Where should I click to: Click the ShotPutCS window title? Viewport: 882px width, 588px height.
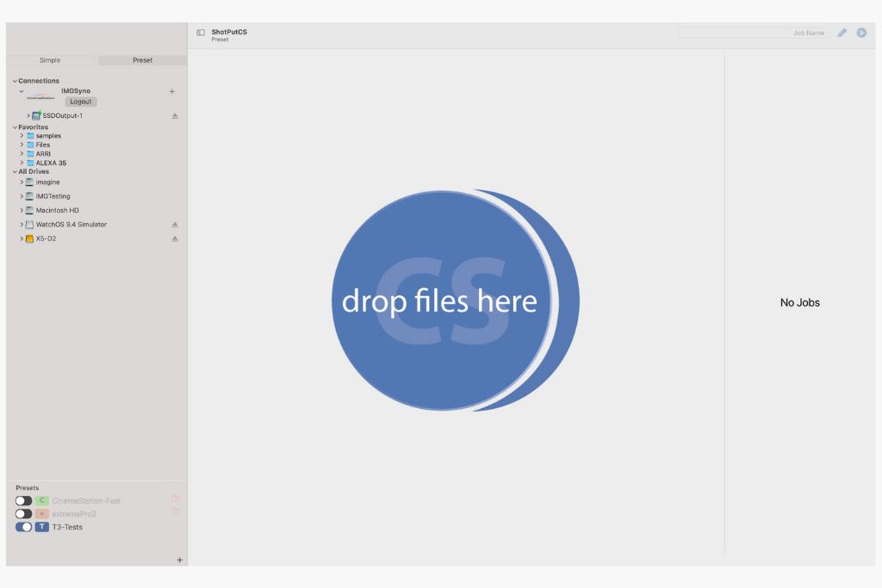(229, 32)
